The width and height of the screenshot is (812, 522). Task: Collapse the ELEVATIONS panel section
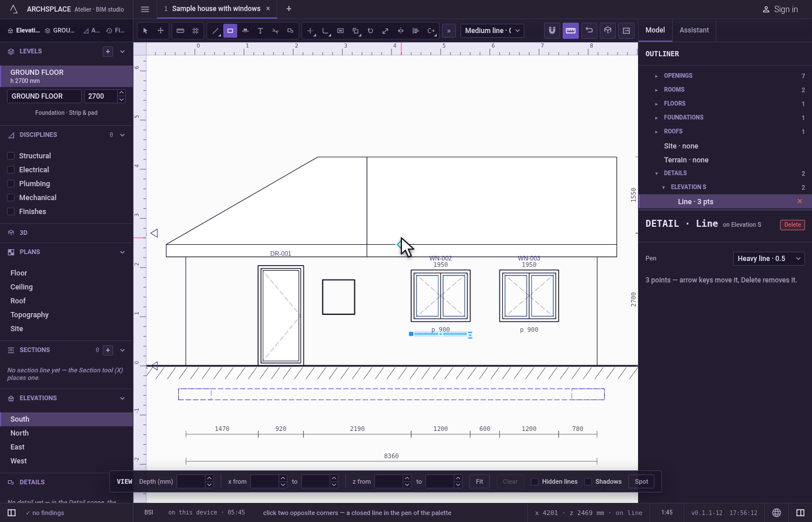(x=122, y=398)
